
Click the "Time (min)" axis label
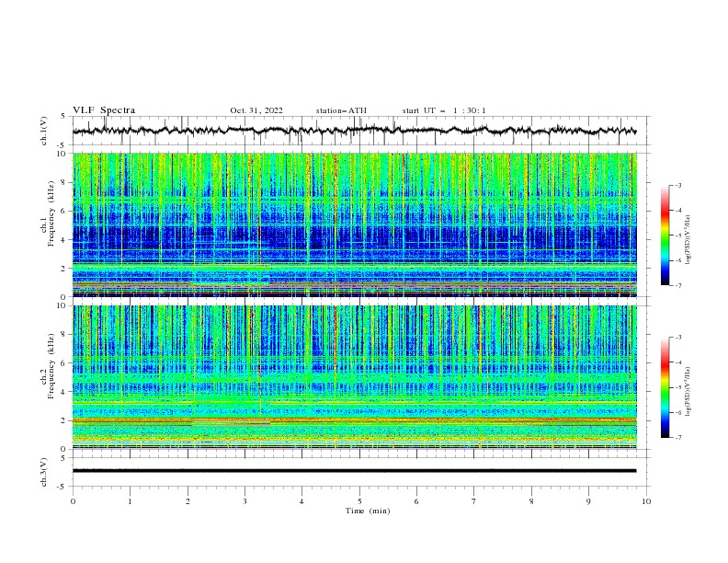(x=368, y=511)
